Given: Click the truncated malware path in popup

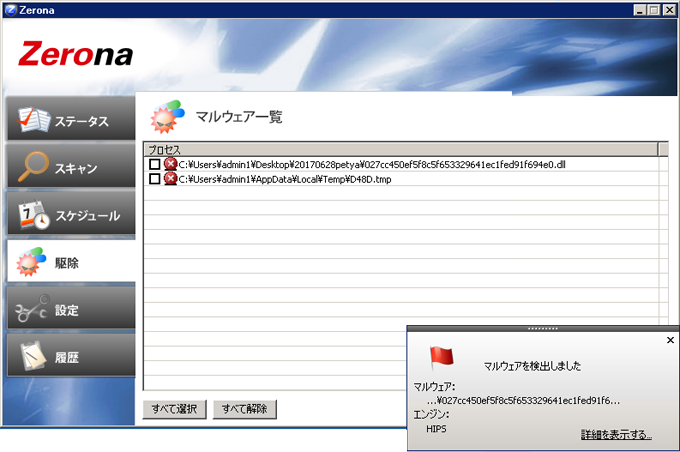Looking at the screenshot, I should pyautogui.click(x=523, y=400).
